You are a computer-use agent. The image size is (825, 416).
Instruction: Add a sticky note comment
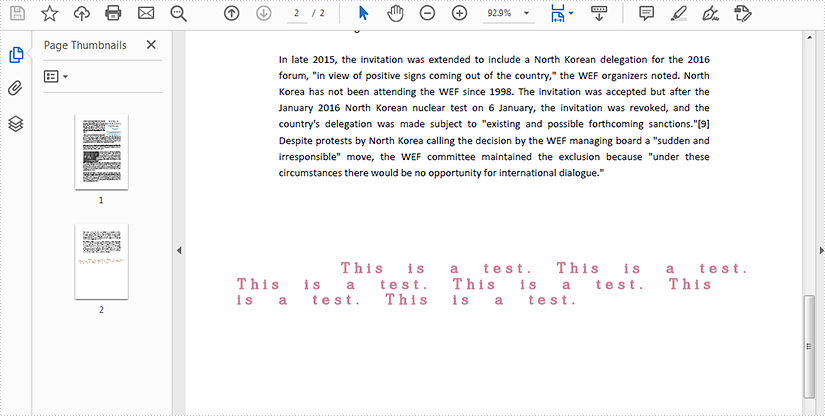point(647,13)
